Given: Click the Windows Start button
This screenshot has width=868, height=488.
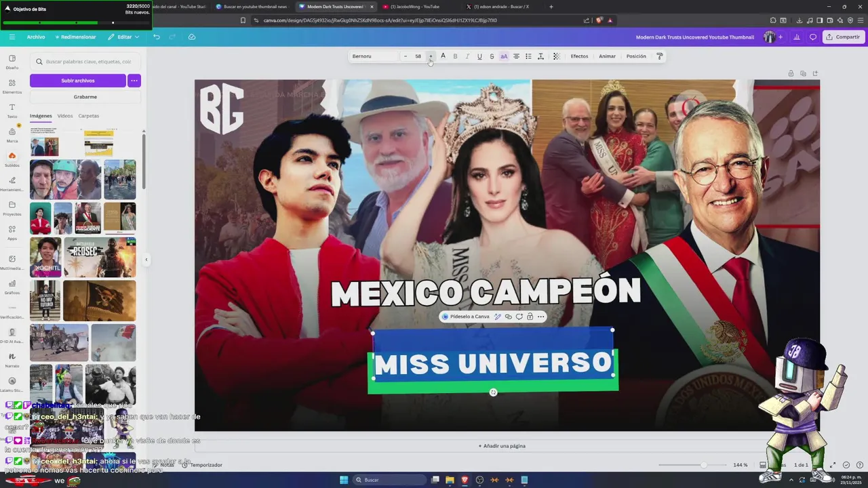Looking at the screenshot, I should [x=344, y=480].
